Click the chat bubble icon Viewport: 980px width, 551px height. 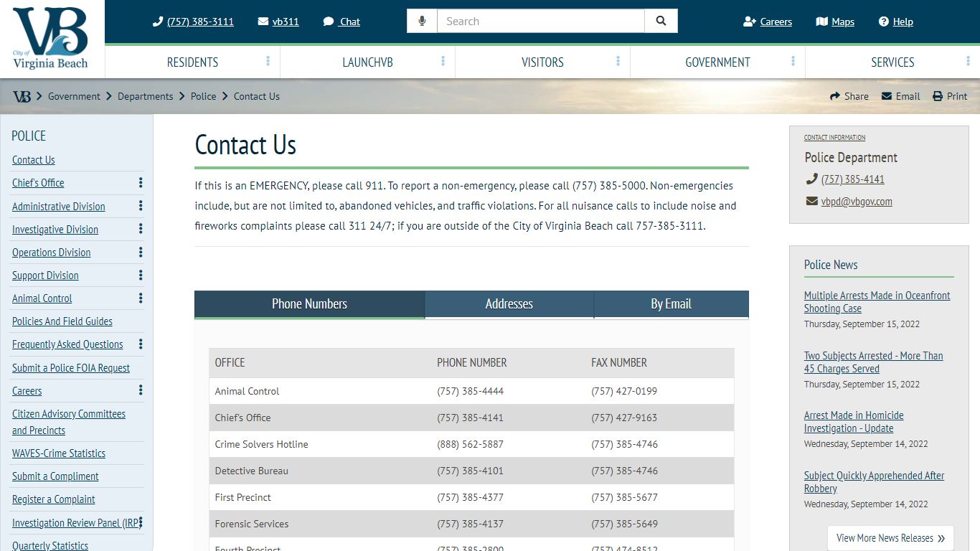coord(329,22)
